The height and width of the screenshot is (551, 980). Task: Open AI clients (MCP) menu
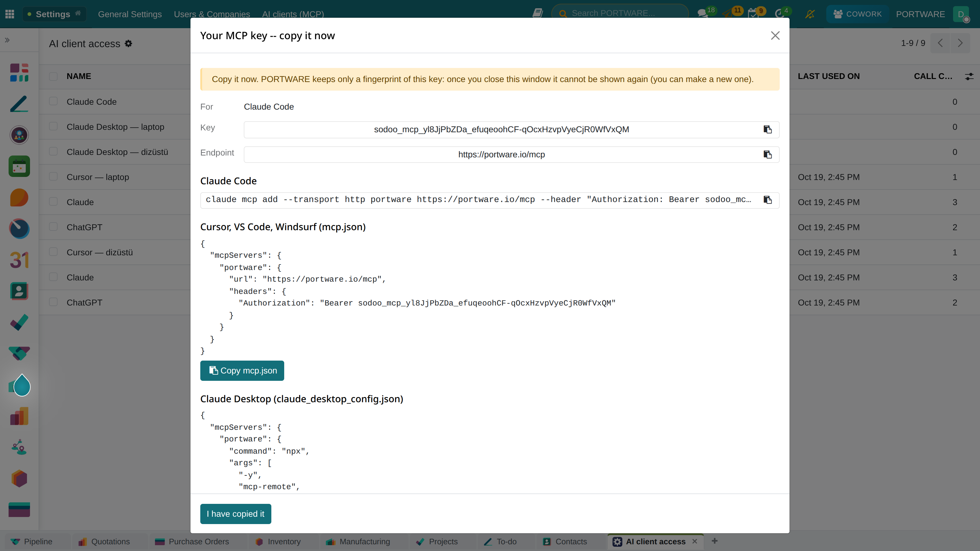click(x=293, y=14)
